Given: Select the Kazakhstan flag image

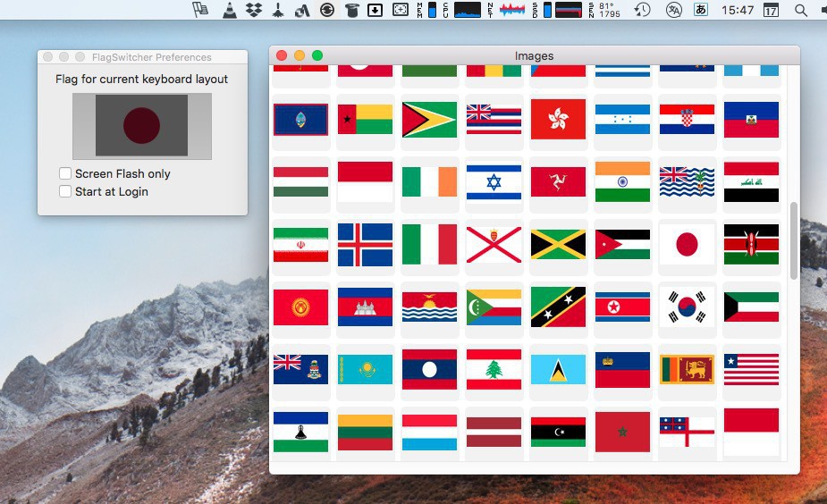Looking at the screenshot, I should (365, 369).
